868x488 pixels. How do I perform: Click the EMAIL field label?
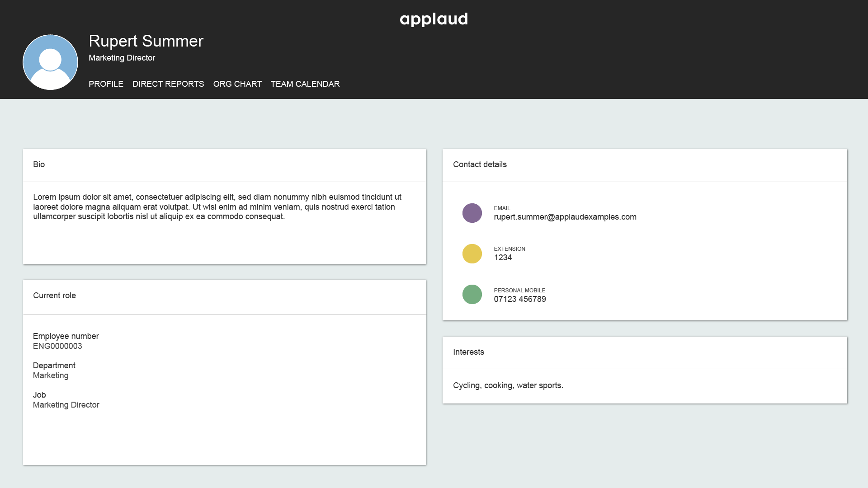502,208
